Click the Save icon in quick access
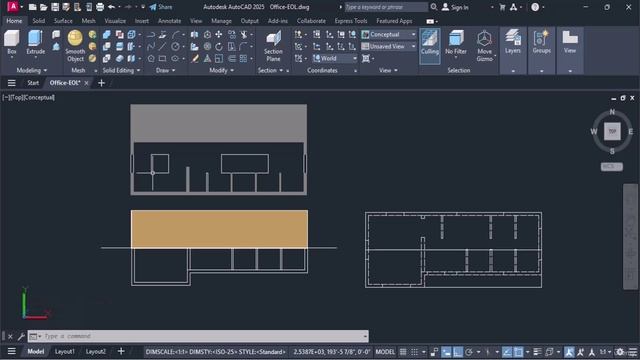This screenshot has width=640, height=360. point(55,7)
